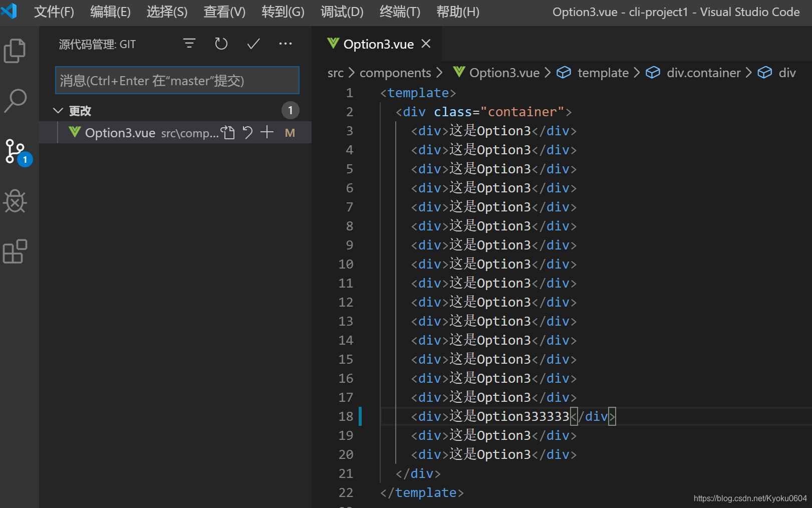The height and width of the screenshot is (508, 812).
Task: Click the opening <template> tag text
Action: [x=418, y=93]
